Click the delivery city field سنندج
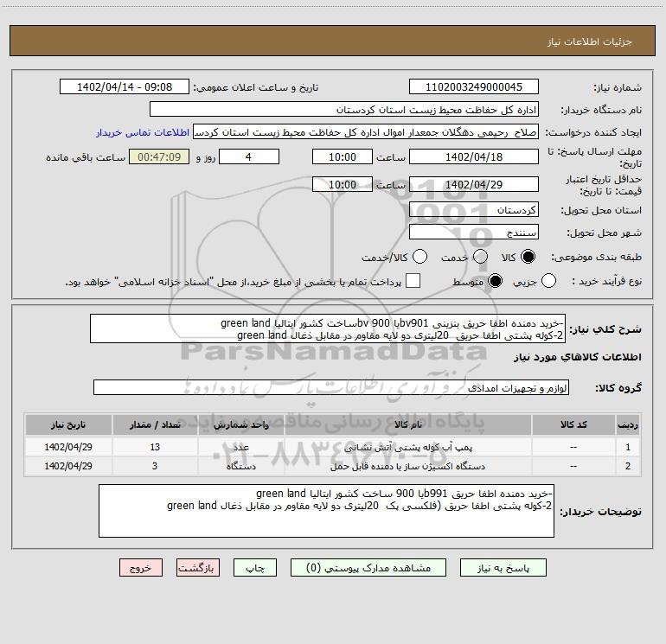Screen dimensions: 666x644 (474, 233)
